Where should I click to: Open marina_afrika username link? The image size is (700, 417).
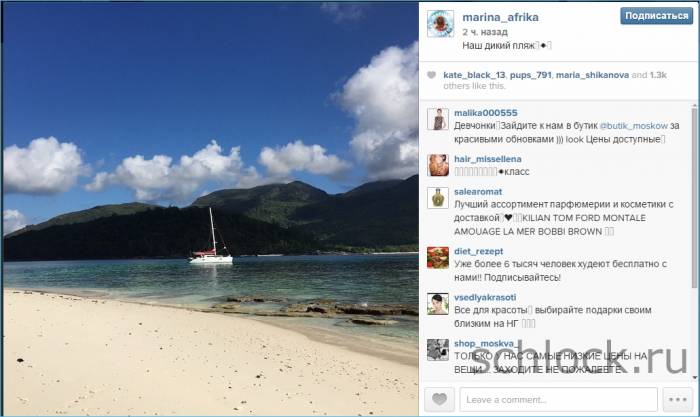click(500, 17)
